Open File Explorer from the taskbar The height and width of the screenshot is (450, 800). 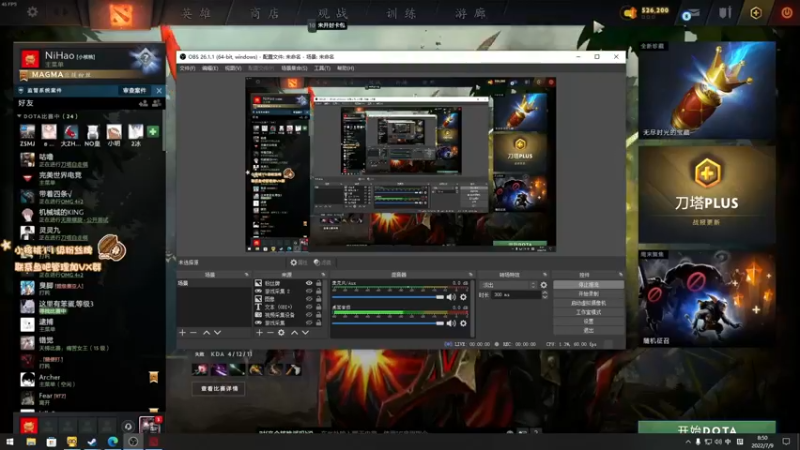coord(31,442)
